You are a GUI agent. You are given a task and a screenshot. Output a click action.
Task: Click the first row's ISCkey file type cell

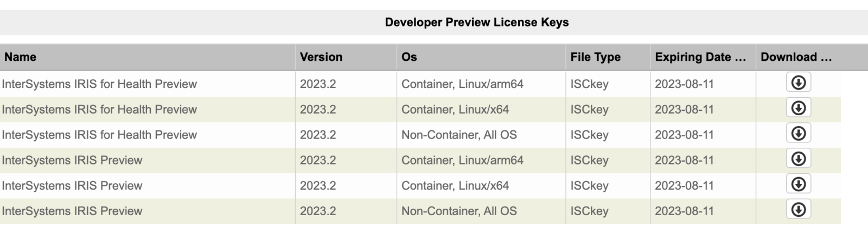click(x=589, y=84)
